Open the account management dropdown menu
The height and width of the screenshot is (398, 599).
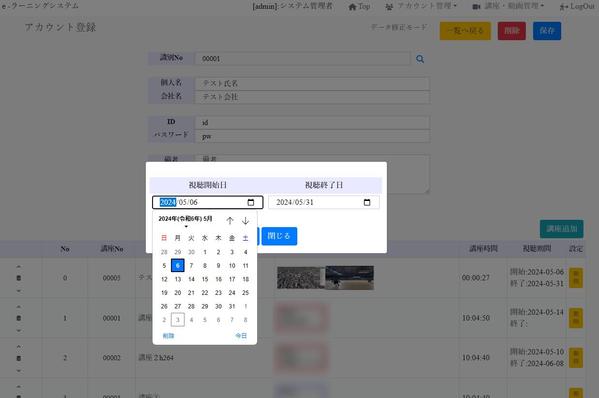click(x=421, y=6)
